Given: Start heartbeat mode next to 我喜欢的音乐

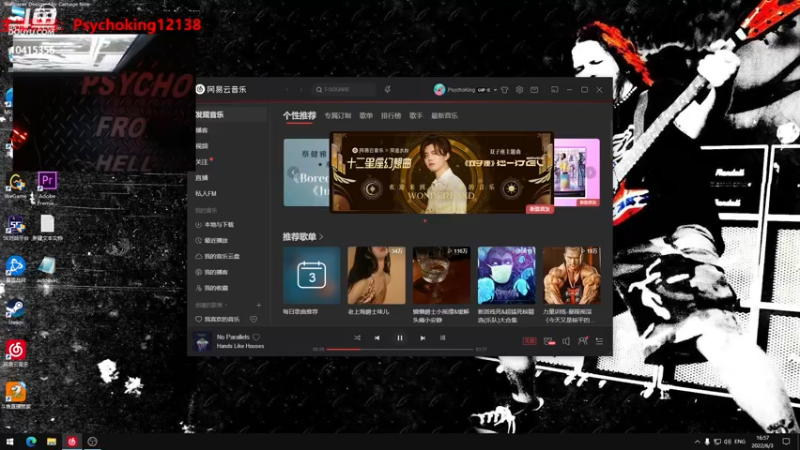Looking at the screenshot, I should click(x=254, y=319).
